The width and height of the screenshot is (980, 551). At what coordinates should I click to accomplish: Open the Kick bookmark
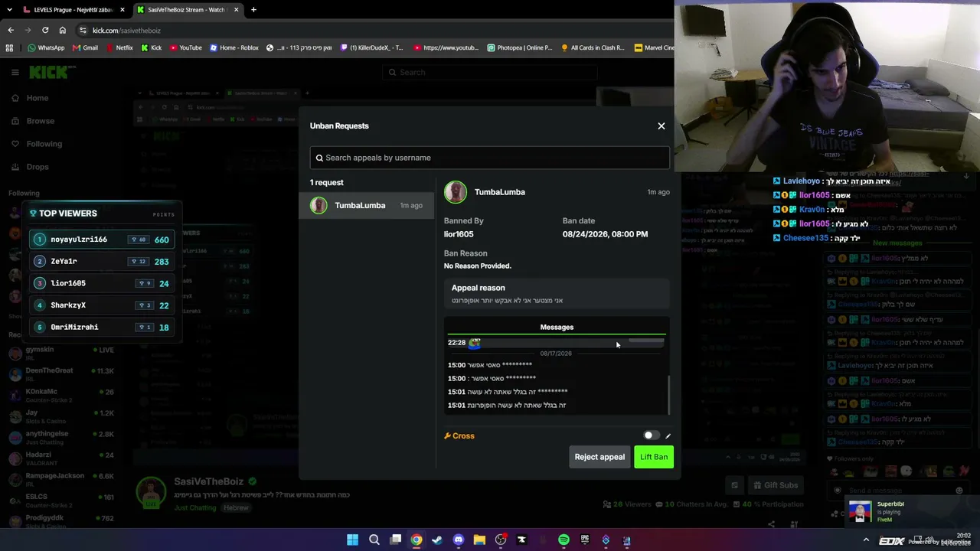[151, 47]
